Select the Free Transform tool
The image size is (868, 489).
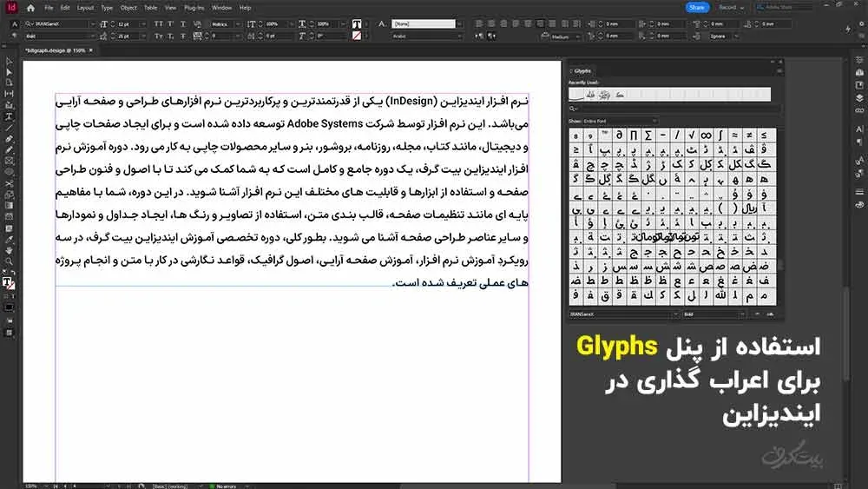[9, 195]
